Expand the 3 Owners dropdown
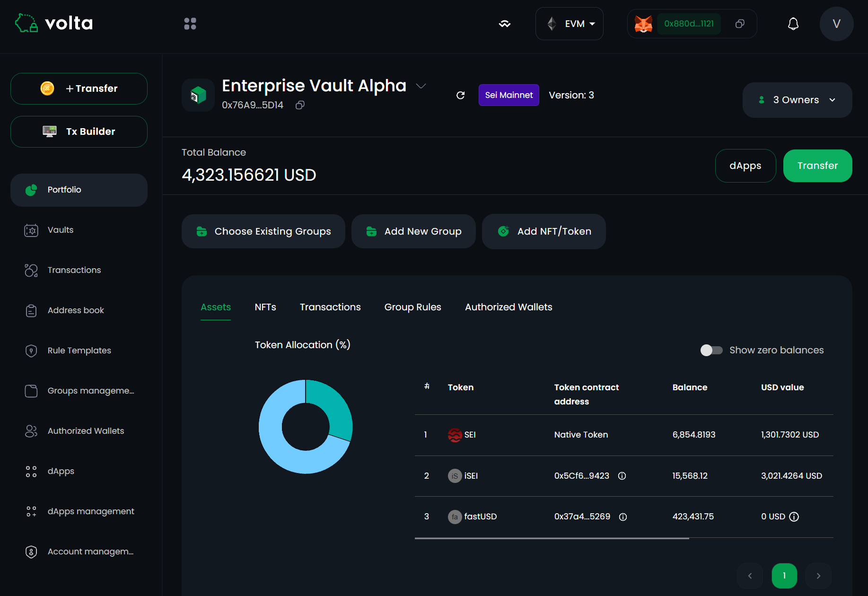868x596 pixels. pyautogui.click(x=797, y=100)
